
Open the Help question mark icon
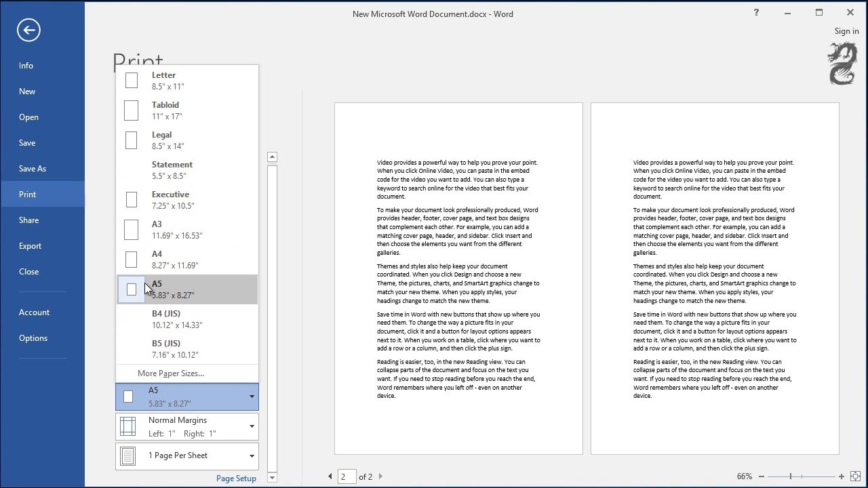tap(756, 12)
